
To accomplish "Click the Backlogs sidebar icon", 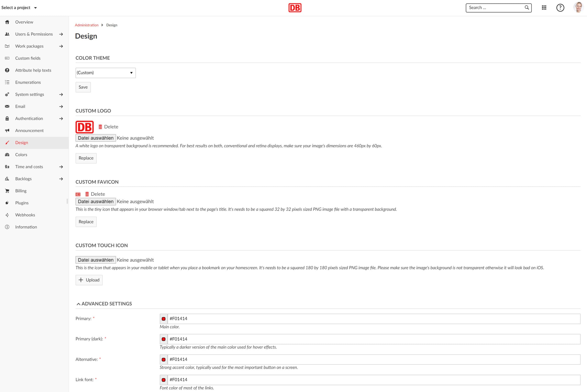I will click(x=7, y=179).
